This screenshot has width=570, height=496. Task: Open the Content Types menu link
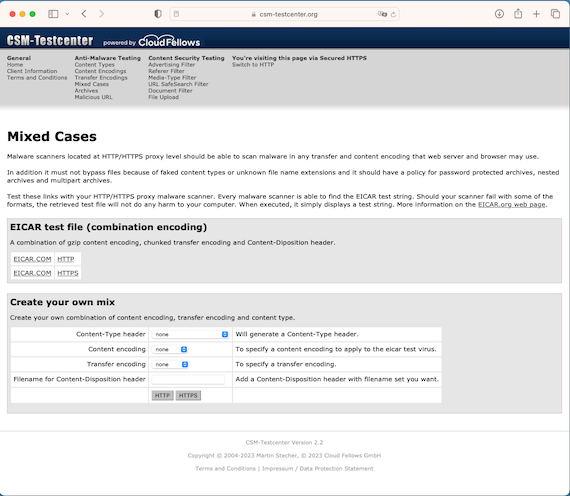click(95, 65)
